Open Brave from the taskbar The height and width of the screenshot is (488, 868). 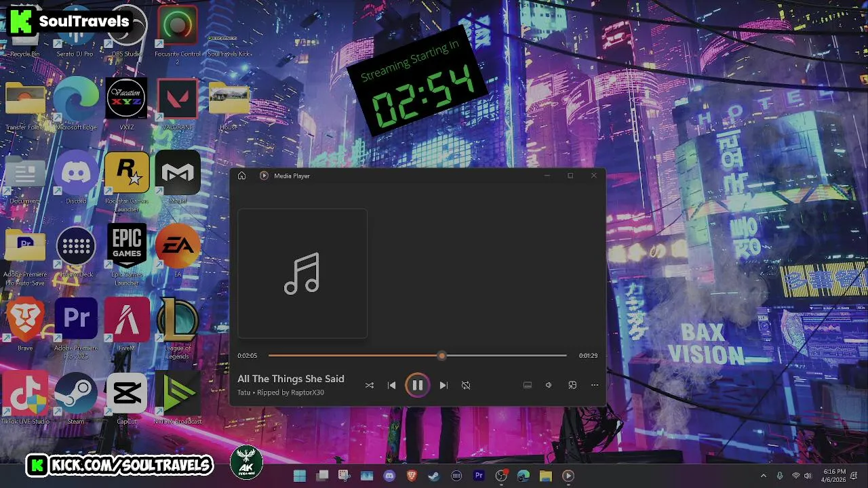[x=412, y=476]
